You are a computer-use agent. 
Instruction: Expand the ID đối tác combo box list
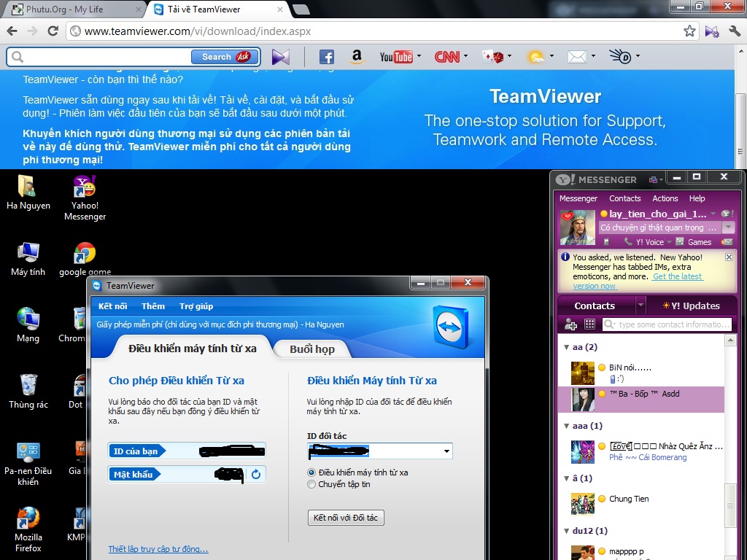(x=446, y=451)
